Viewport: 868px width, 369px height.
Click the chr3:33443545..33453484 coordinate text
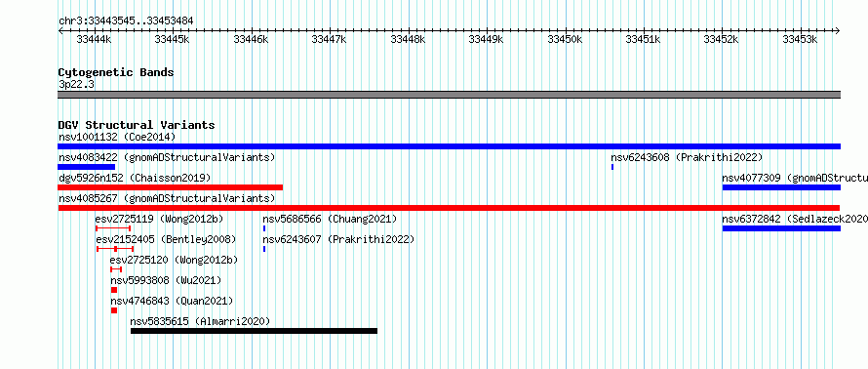[x=126, y=21]
